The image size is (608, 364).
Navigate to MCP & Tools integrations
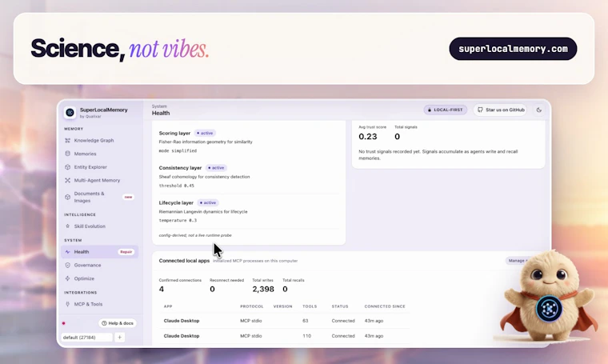point(89,304)
